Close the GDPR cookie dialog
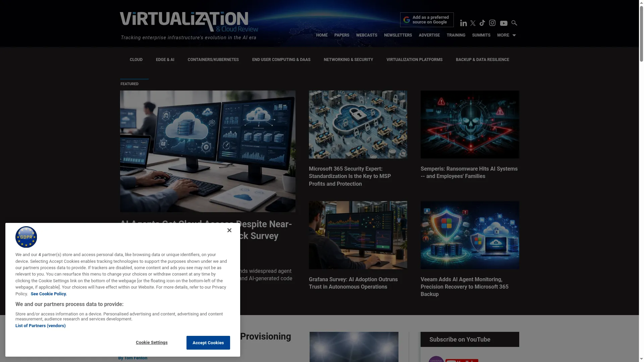The image size is (644, 362). [229, 230]
